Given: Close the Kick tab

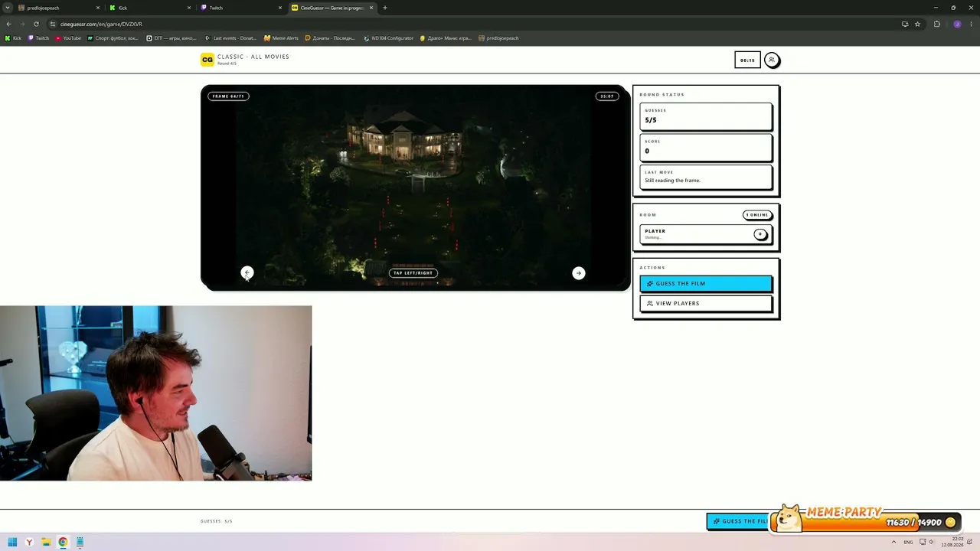Looking at the screenshot, I should click(x=189, y=8).
